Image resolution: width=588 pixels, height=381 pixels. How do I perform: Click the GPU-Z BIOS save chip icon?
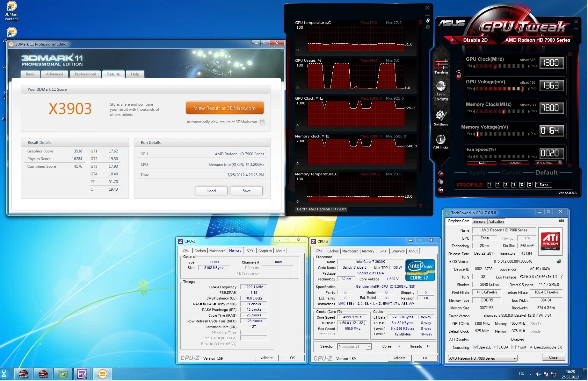click(x=559, y=261)
